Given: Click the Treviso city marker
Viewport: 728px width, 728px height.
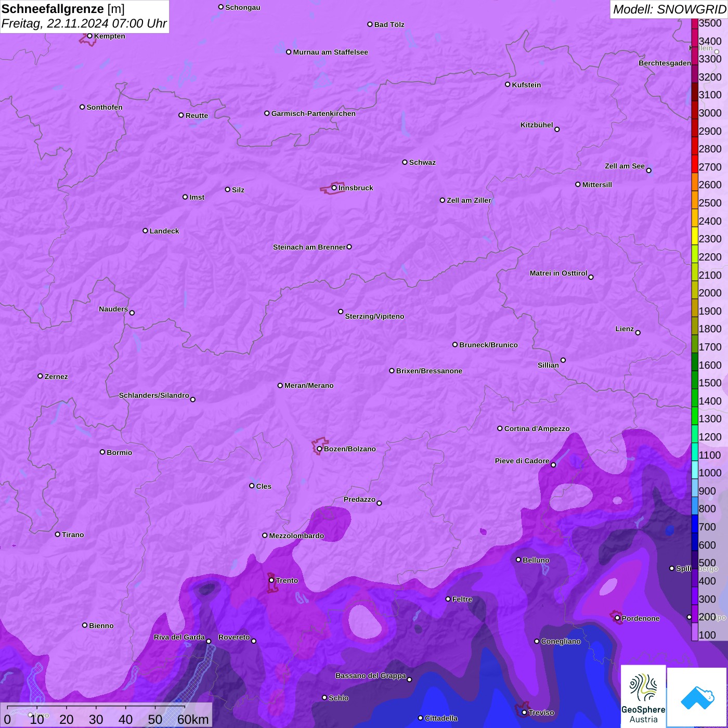Looking at the screenshot, I should tap(524, 712).
